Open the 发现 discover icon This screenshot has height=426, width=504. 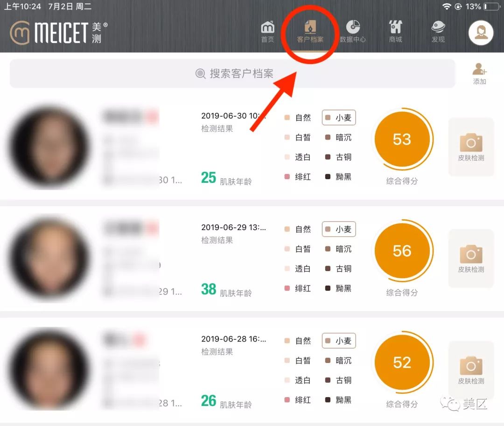tap(438, 32)
